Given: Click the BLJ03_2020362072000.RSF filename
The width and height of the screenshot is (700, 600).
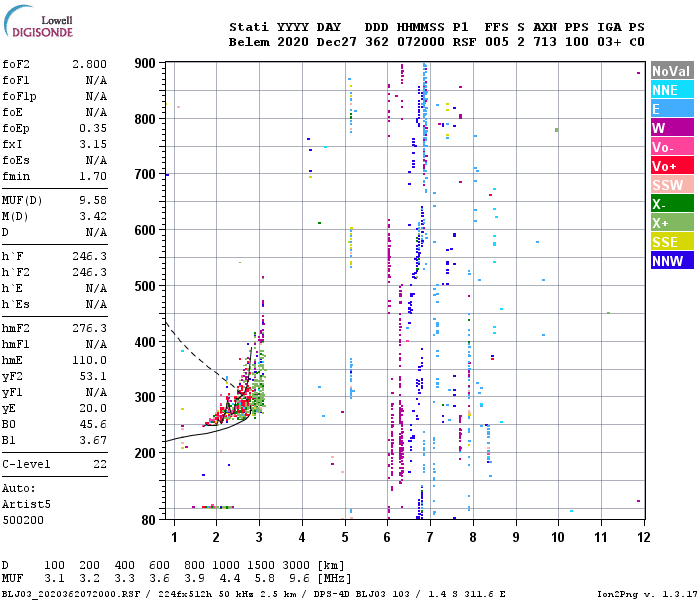Looking at the screenshot, I should [x=71, y=594].
